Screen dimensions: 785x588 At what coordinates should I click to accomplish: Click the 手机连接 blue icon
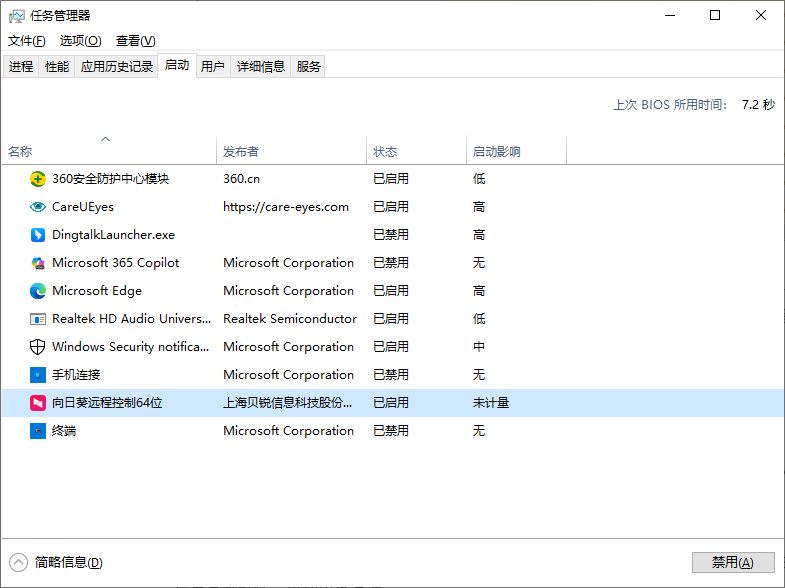click(38, 375)
